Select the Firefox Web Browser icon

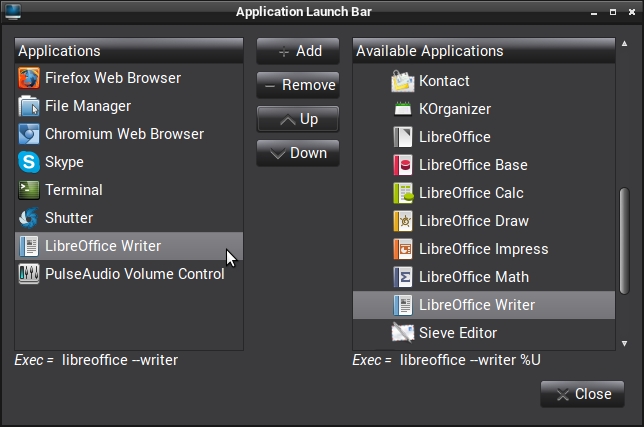pyautogui.click(x=29, y=78)
